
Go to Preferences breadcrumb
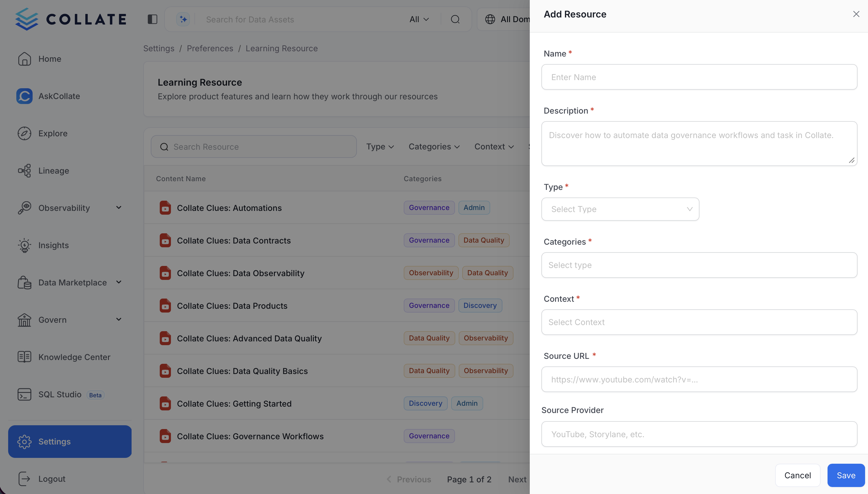coord(210,49)
